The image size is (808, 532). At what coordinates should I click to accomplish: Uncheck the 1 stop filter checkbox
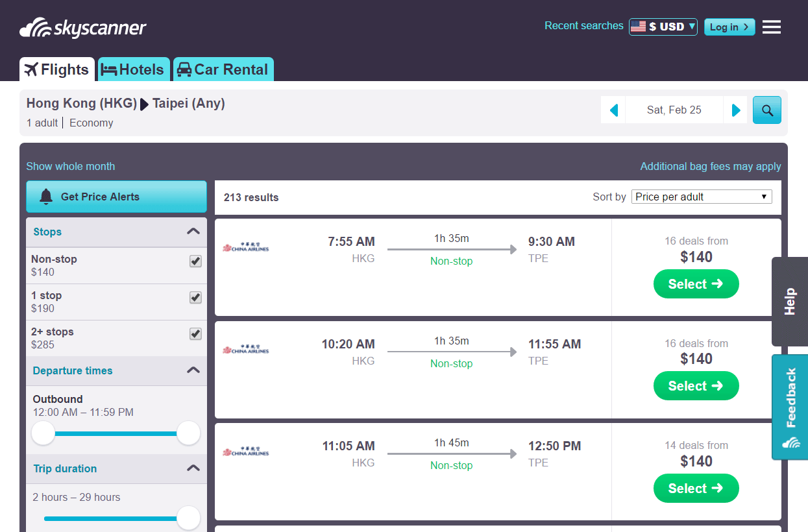coord(195,297)
